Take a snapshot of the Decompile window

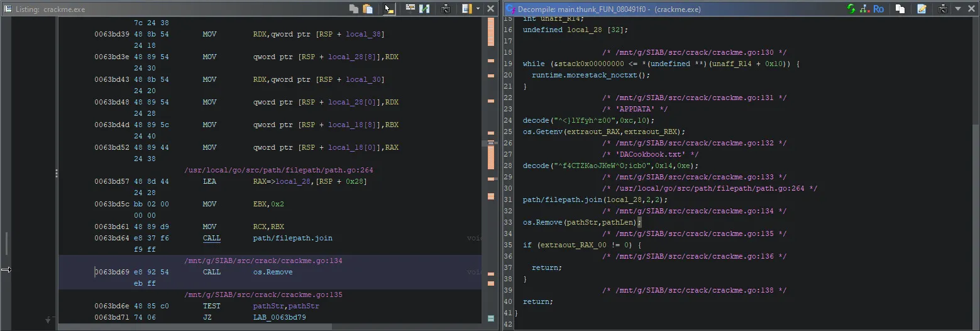[943, 9]
